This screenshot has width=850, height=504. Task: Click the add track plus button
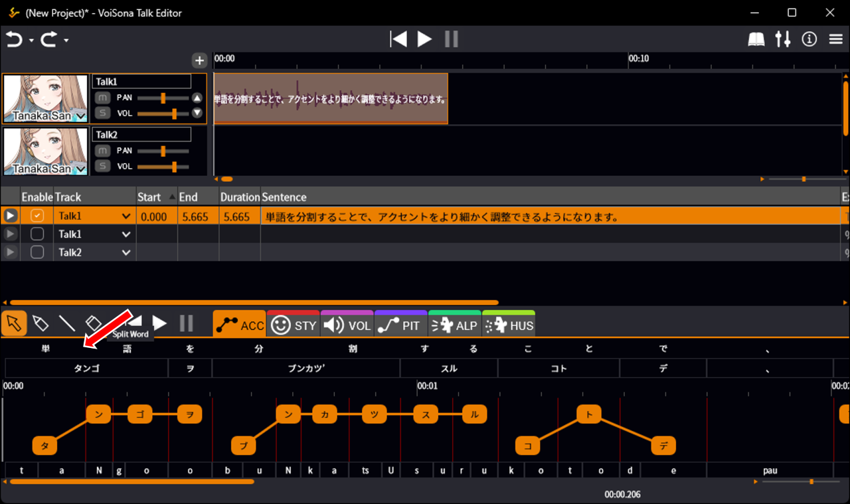click(199, 60)
